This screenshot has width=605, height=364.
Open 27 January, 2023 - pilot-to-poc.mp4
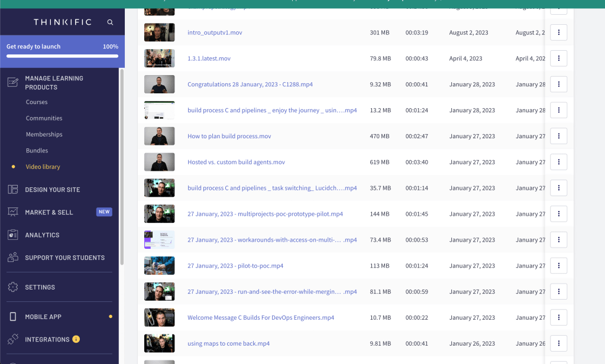click(x=235, y=266)
